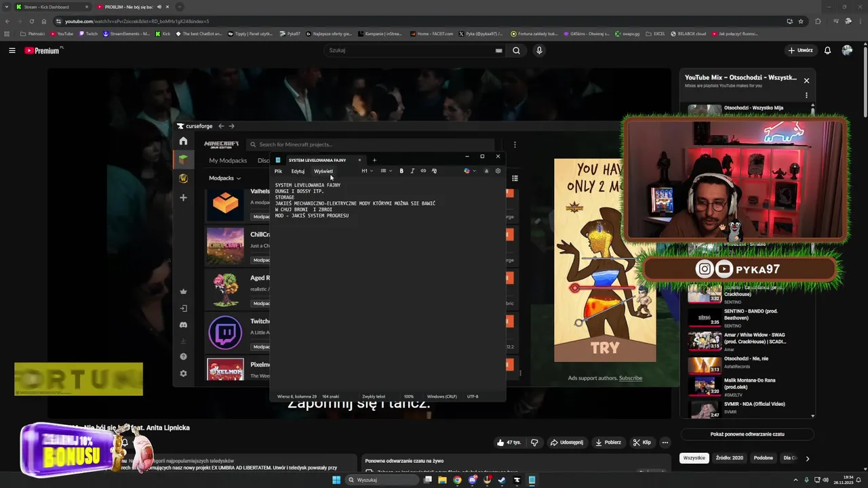Click UTF-8 encoding in Notepad status bar

click(473, 396)
